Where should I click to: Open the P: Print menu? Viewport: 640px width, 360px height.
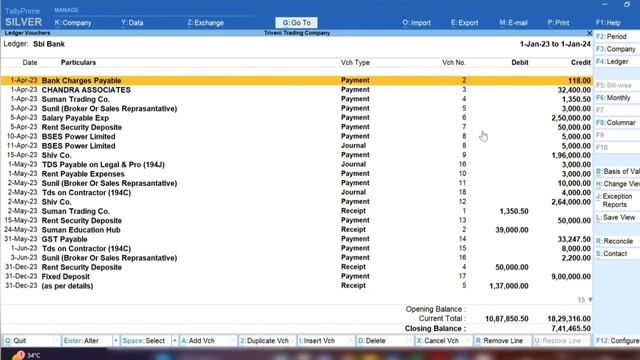pyautogui.click(x=558, y=23)
